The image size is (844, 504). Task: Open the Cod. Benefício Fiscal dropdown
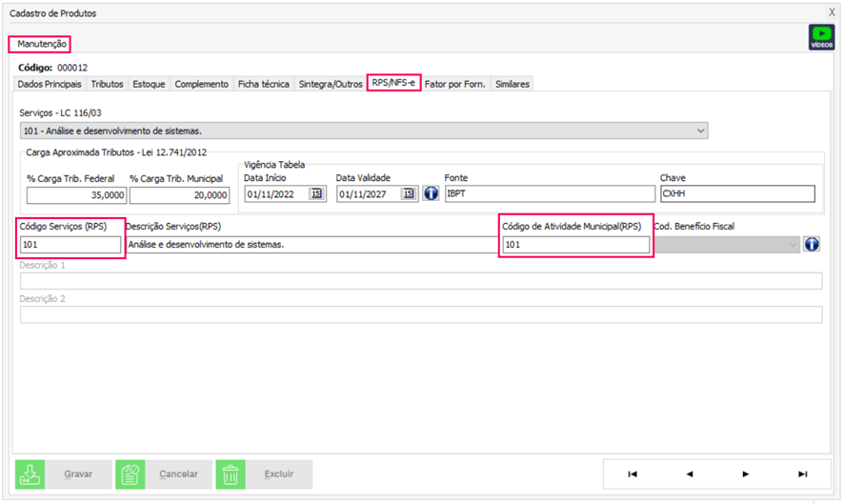[x=793, y=245]
